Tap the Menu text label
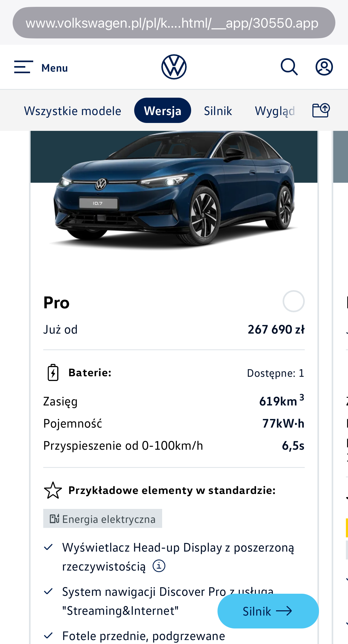Image resolution: width=348 pixels, height=644 pixels. pyautogui.click(x=55, y=68)
